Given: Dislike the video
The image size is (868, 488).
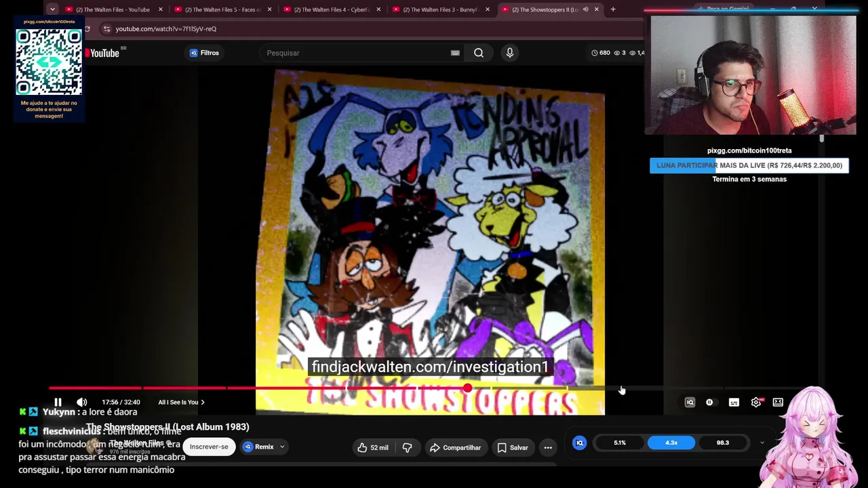Looking at the screenshot, I should pos(407,447).
